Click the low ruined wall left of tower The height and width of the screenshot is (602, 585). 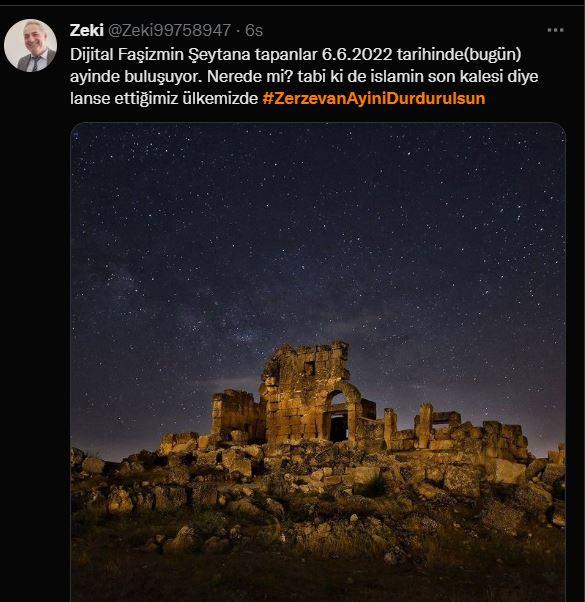pos(235,413)
